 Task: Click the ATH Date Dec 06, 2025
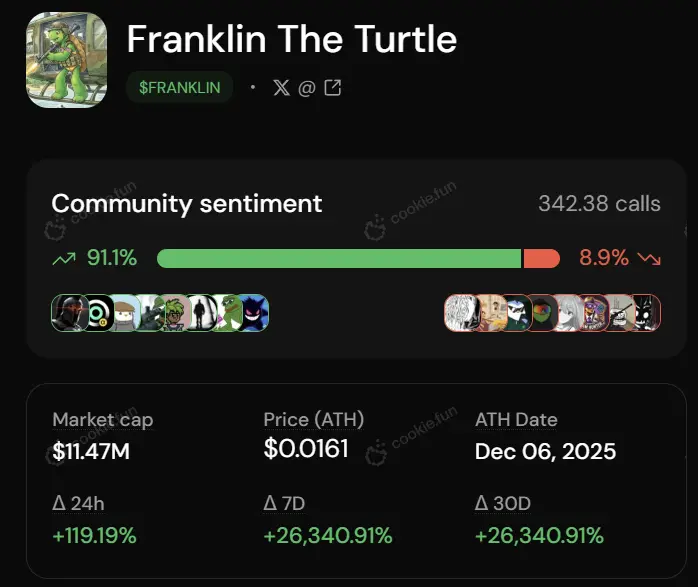pyautogui.click(x=545, y=452)
